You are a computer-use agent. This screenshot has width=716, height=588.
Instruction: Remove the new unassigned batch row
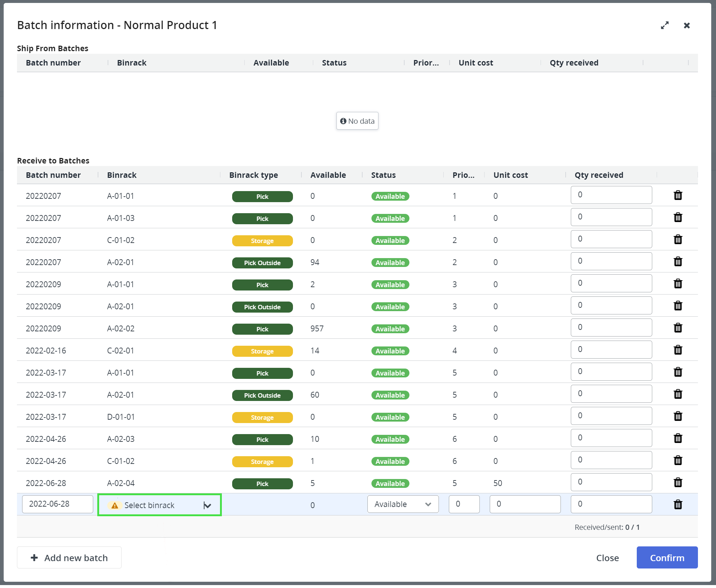[x=678, y=505]
